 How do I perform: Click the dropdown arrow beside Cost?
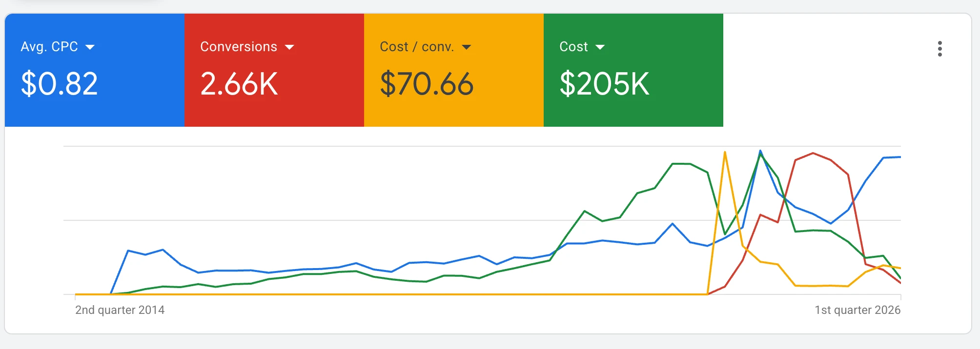[x=600, y=47]
